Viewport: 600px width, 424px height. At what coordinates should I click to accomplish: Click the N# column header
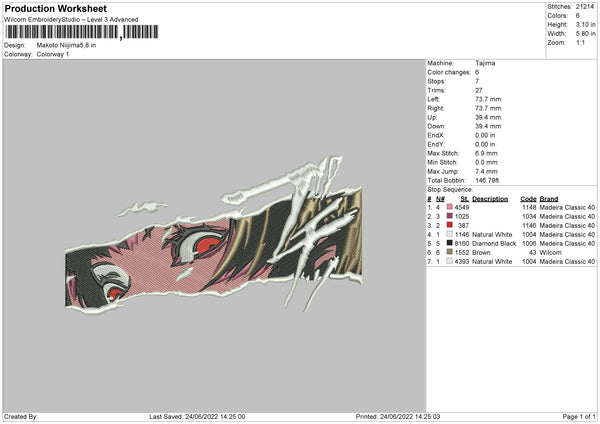[440, 199]
